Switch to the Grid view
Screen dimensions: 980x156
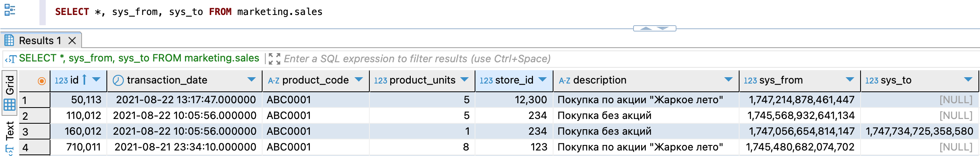click(x=9, y=93)
